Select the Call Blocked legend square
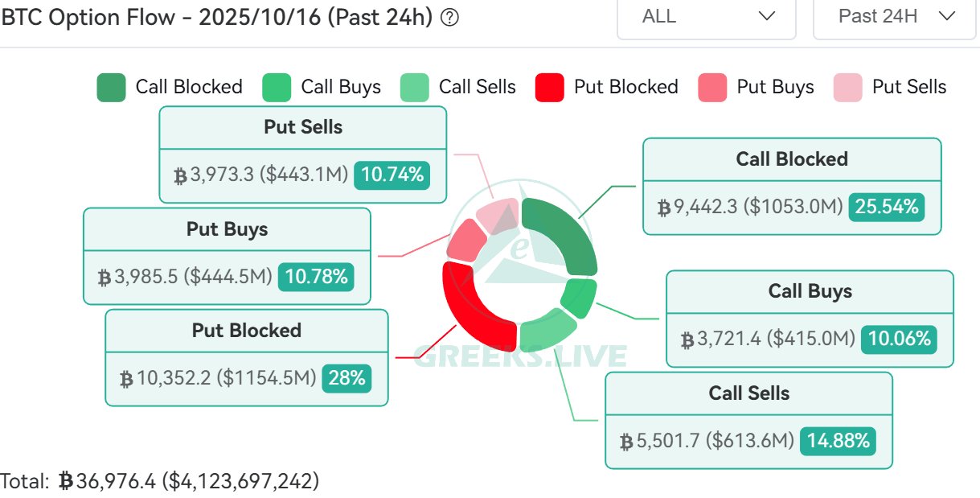Screen dimensions: 980x498 tap(113, 86)
